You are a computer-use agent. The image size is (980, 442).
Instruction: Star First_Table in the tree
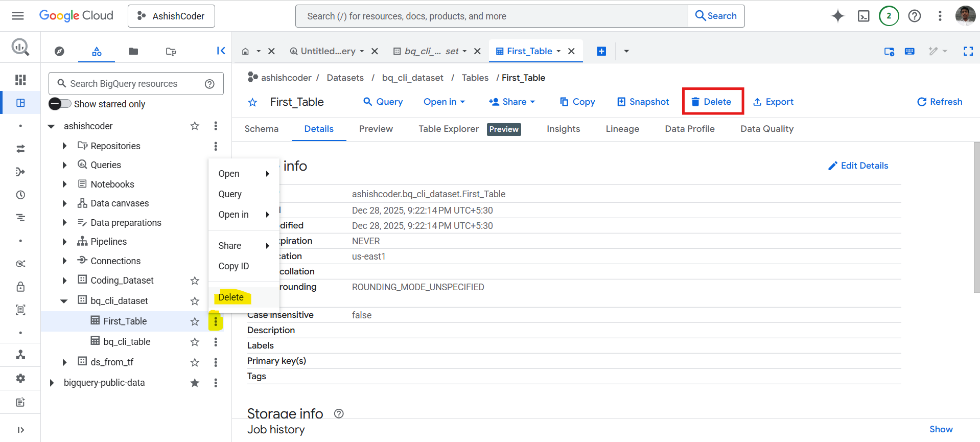[x=195, y=321]
